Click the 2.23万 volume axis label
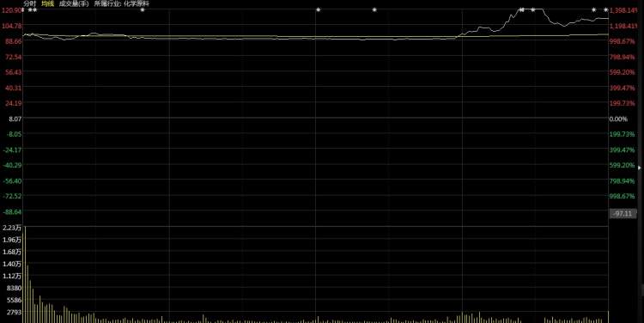Image resolution: width=644 pixels, height=323 pixels. tap(11, 228)
